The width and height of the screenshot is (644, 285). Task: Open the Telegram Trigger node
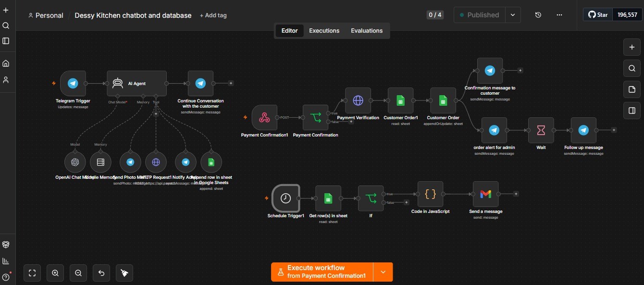[73, 84]
